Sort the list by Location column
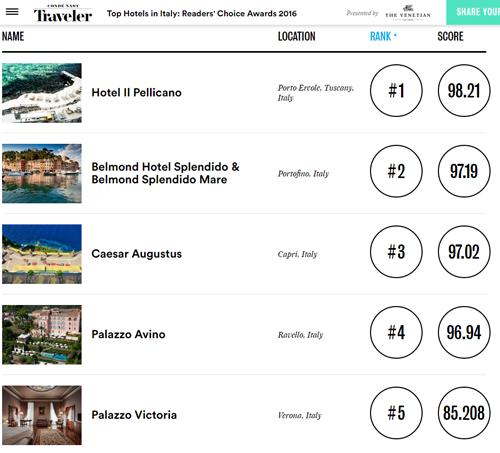This screenshot has width=500, height=453. 297,36
